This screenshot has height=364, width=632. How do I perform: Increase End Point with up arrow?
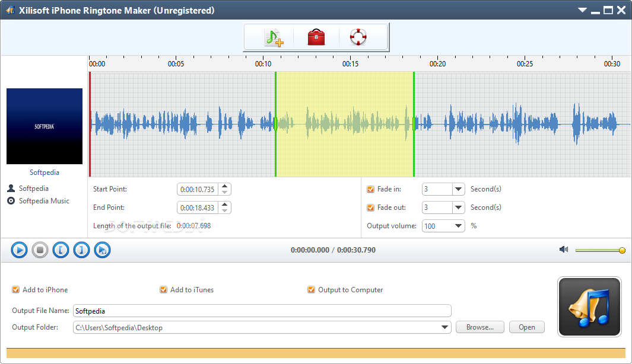coord(224,205)
